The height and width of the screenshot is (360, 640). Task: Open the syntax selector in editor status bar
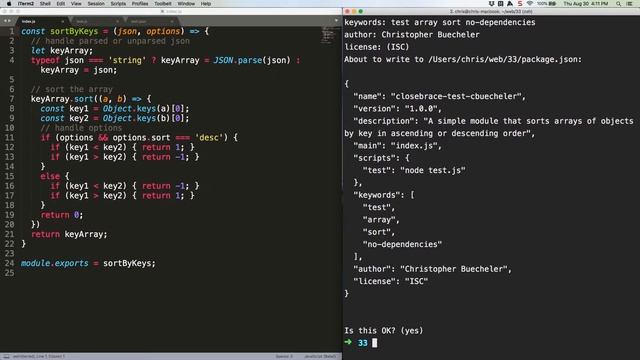[320, 356]
